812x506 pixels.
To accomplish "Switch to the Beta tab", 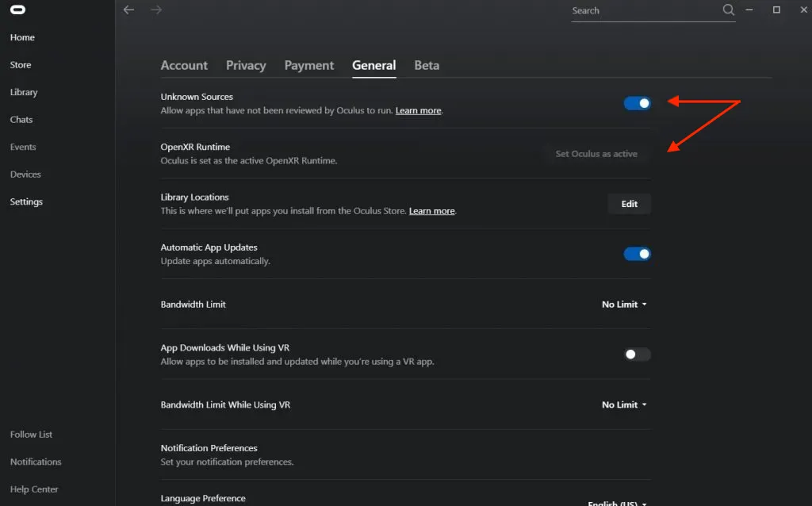I will coord(427,65).
